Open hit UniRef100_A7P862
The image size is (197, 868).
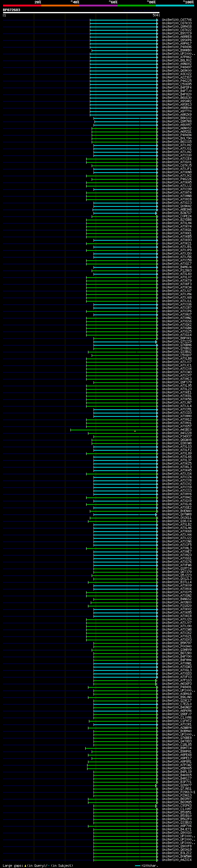(x=176, y=57)
